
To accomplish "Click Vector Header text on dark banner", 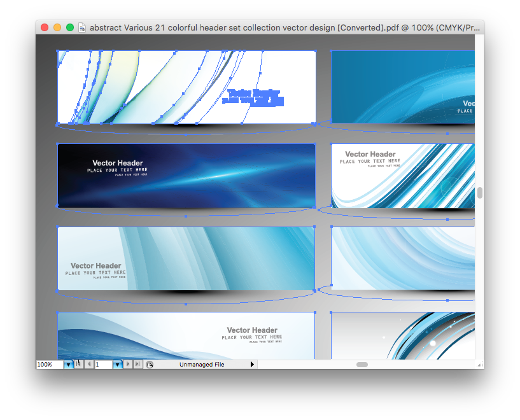I will click(x=118, y=163).
